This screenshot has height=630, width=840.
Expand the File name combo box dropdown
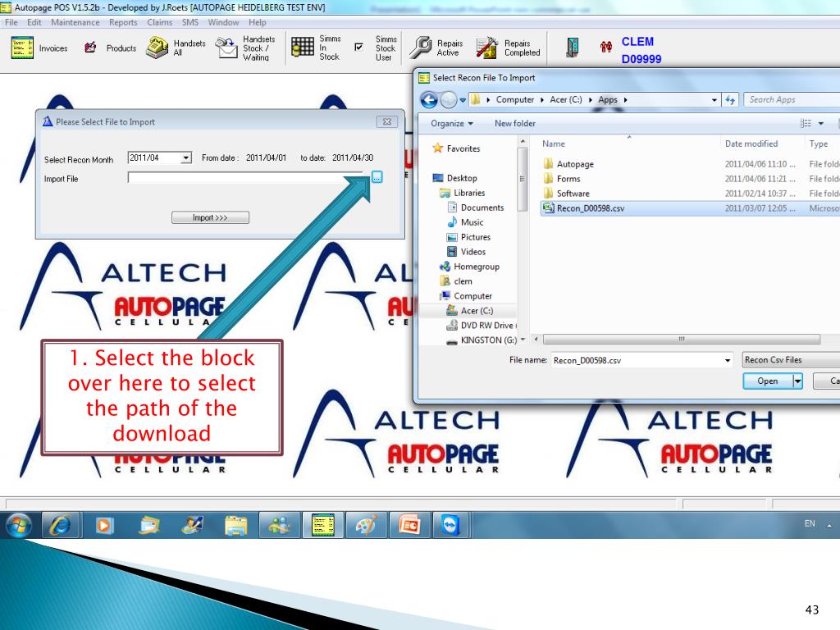click(x=727, y=361)
